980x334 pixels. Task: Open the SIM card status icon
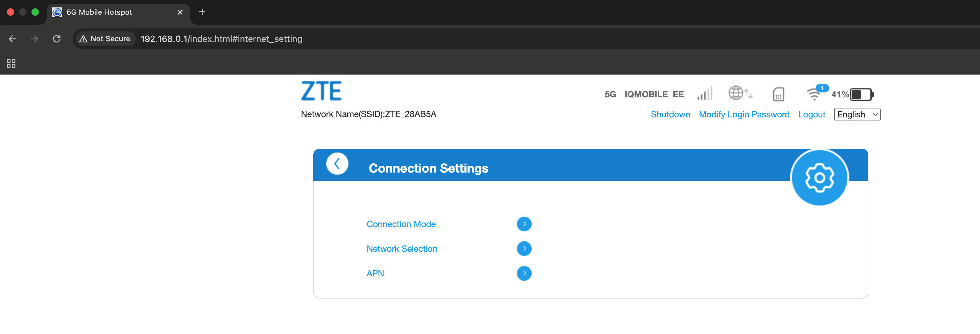coord(778,94)
